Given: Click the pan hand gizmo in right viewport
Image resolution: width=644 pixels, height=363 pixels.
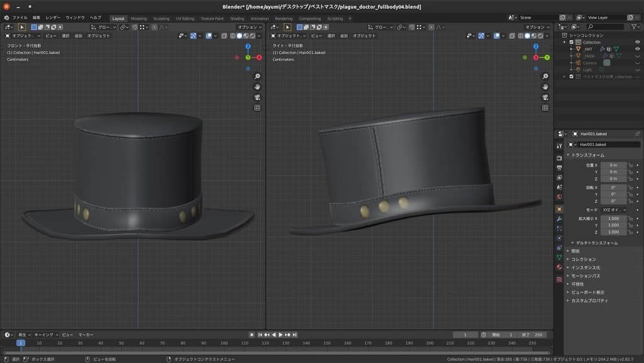Looking at the screenshot, I should pos(545,86).
